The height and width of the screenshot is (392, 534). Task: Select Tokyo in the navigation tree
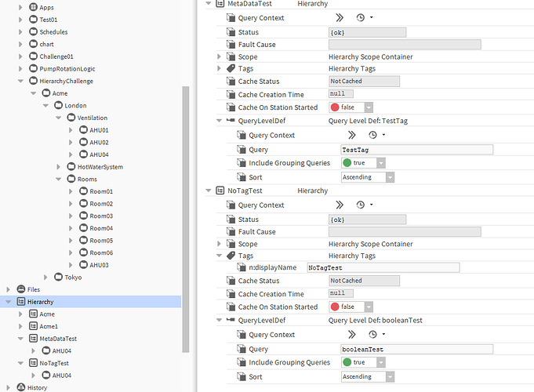coord(74,277)
